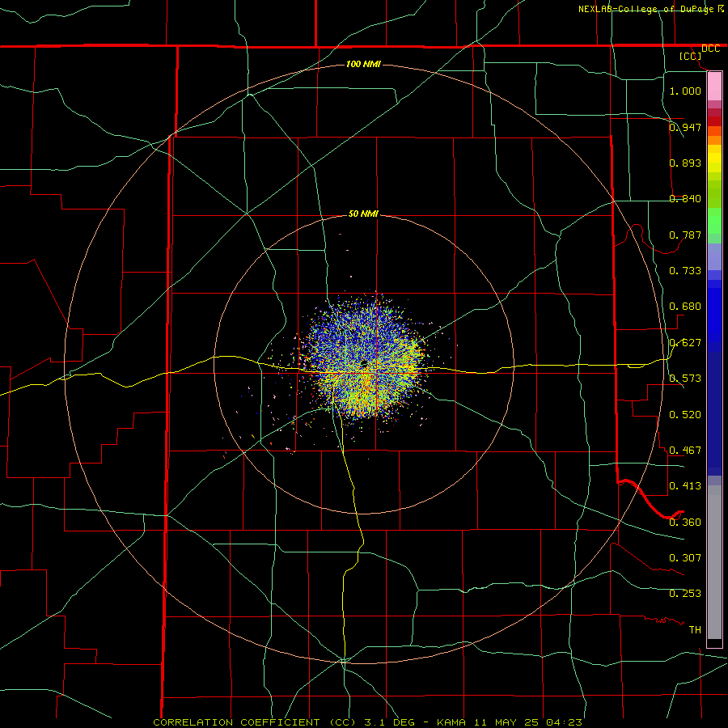Click the TH threshold label
This screenshot has width=728, height=728.
coord(695,630)
